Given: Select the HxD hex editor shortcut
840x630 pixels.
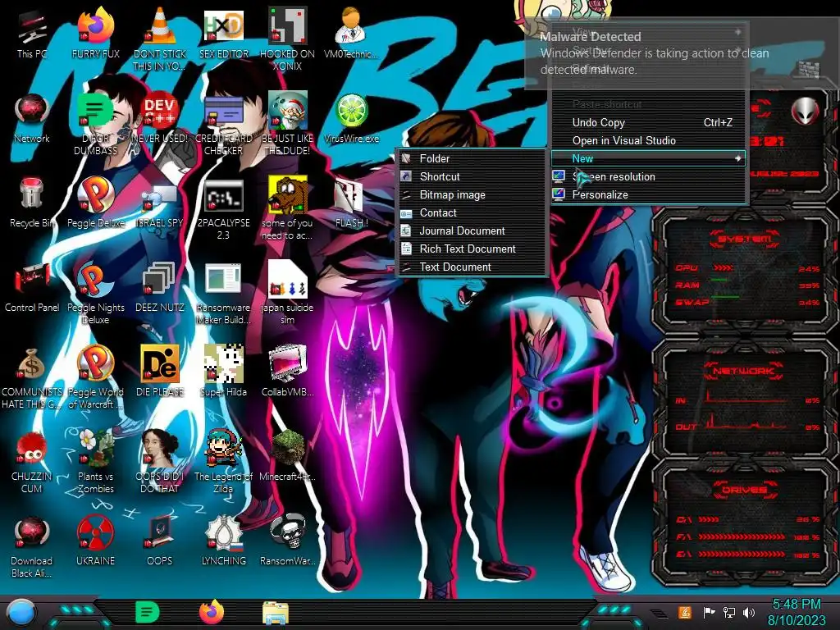Looking at the screenshot, I should [x=223, y=34].
